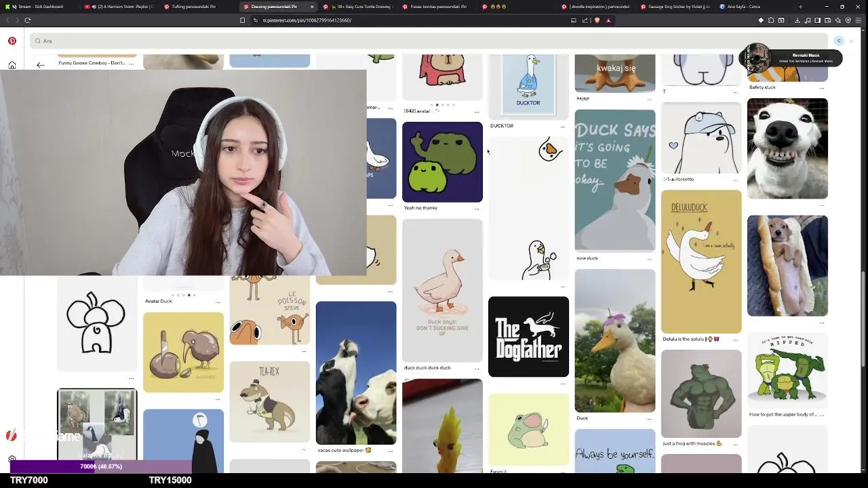Screen dimensions: 868x488
Task: Reload the page with the refresh icon
Action: (x=28, y=20)
